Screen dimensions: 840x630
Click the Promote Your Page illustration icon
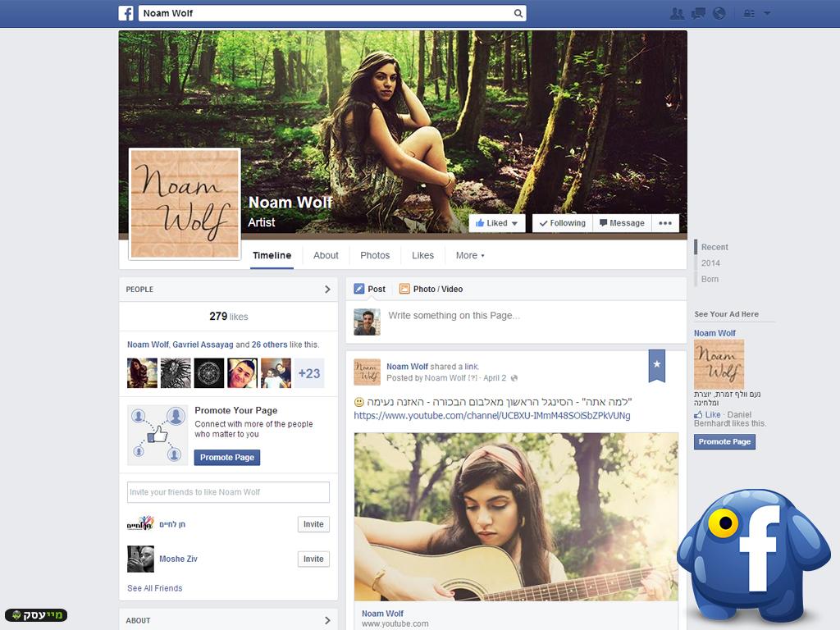point(157,435)
